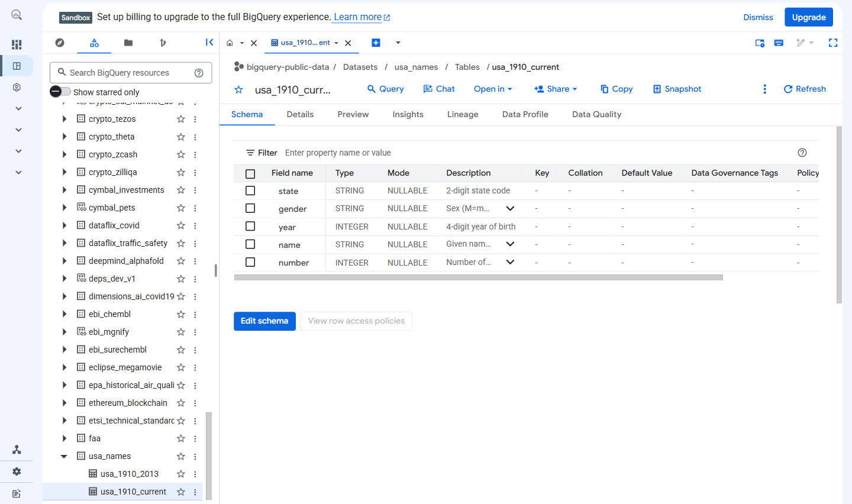
Task: Click the schema horizontal scrollbar
Action: 478,277
